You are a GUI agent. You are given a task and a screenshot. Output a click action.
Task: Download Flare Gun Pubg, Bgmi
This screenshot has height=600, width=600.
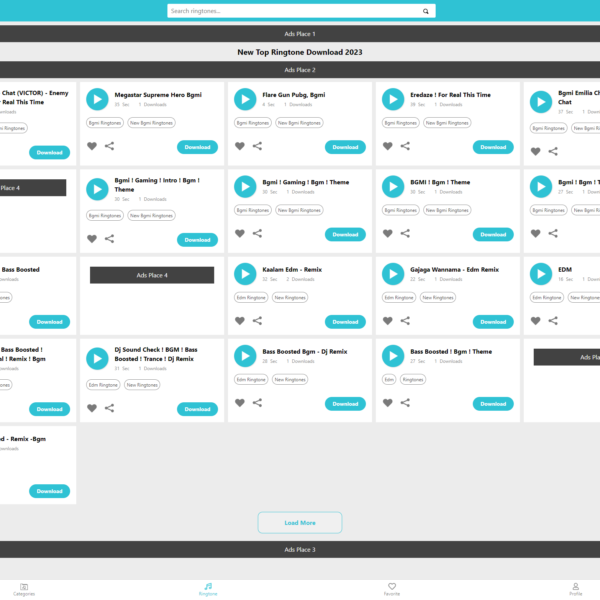coord(345,147)
